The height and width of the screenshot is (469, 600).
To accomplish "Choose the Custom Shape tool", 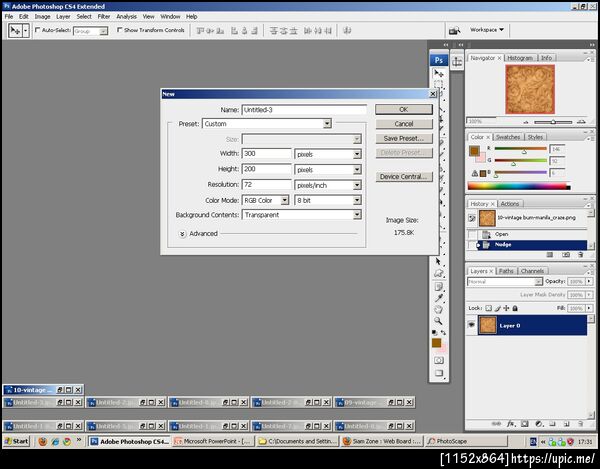I will click(x=438, y=273).
